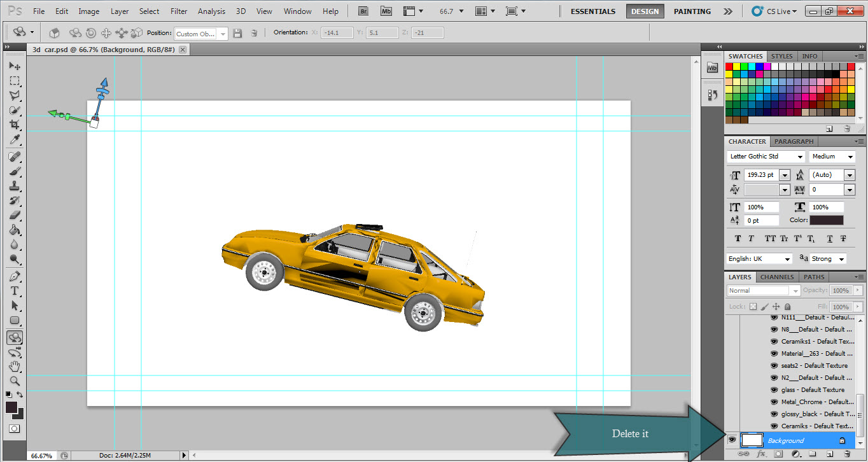Switch to the Channels tab
868x462 pixels.
777,277
